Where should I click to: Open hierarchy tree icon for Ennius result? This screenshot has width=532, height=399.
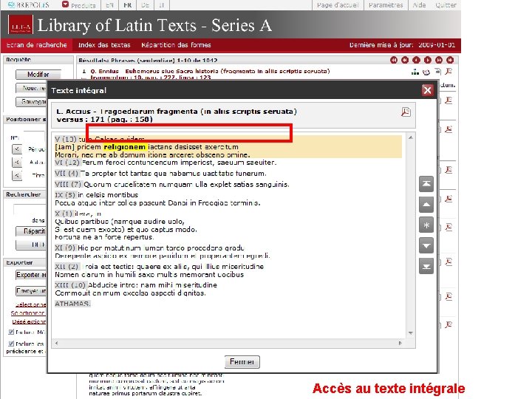pyautogui.click(x=415, y=72)
